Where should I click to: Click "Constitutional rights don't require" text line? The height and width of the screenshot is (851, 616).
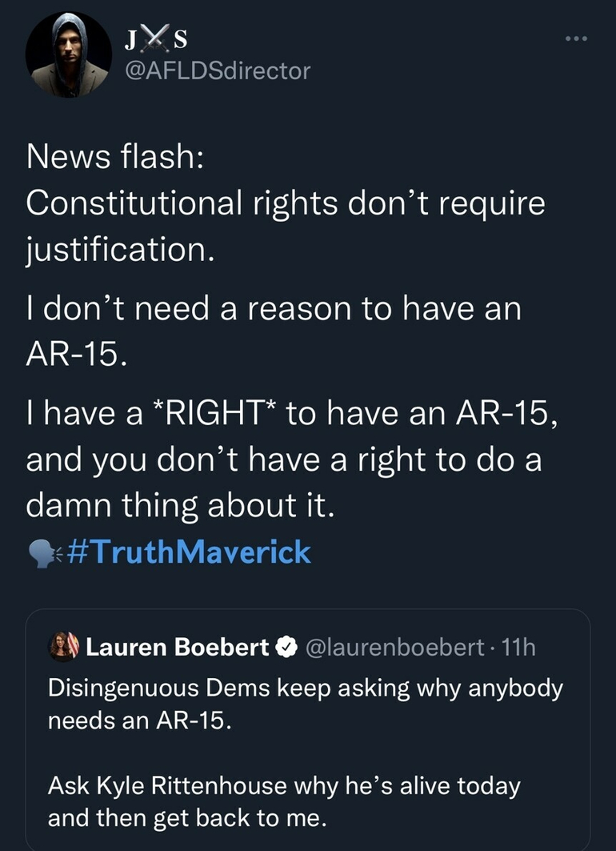click(286, 203)
